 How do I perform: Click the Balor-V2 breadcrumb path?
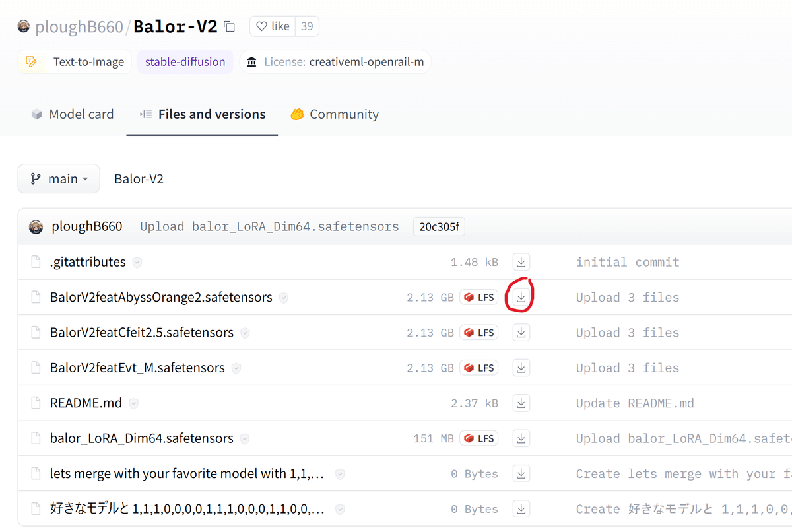(139, 179)
